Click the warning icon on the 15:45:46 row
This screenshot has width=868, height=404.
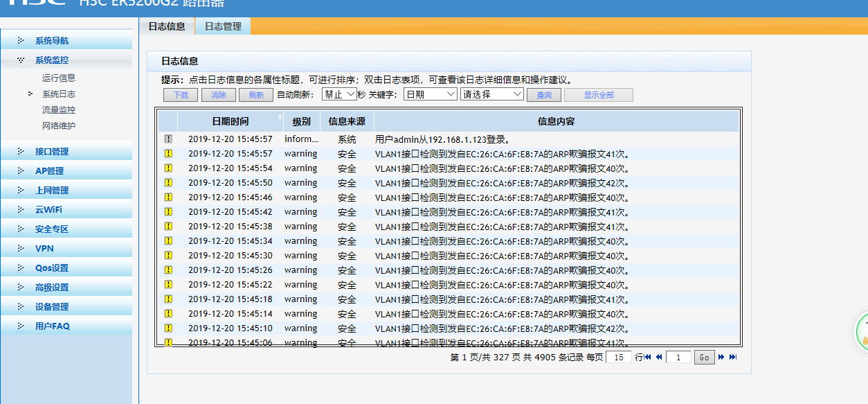point(168,197)
